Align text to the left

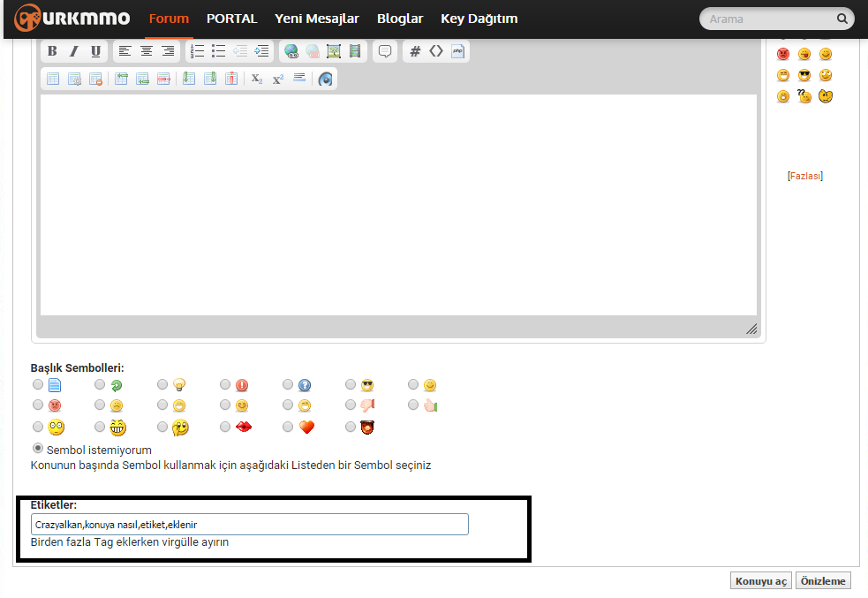[125, 51]
